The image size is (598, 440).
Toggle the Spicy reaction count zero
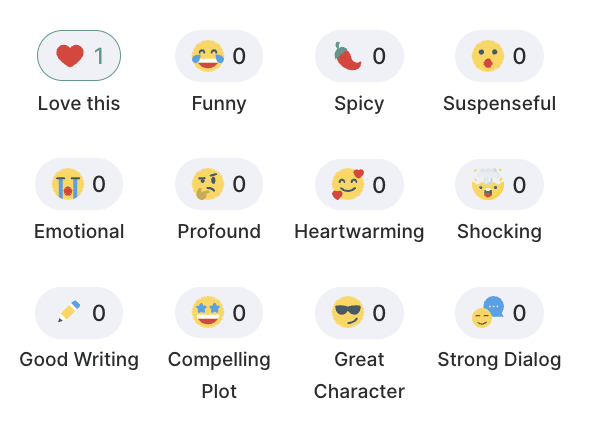coord(379,56)
